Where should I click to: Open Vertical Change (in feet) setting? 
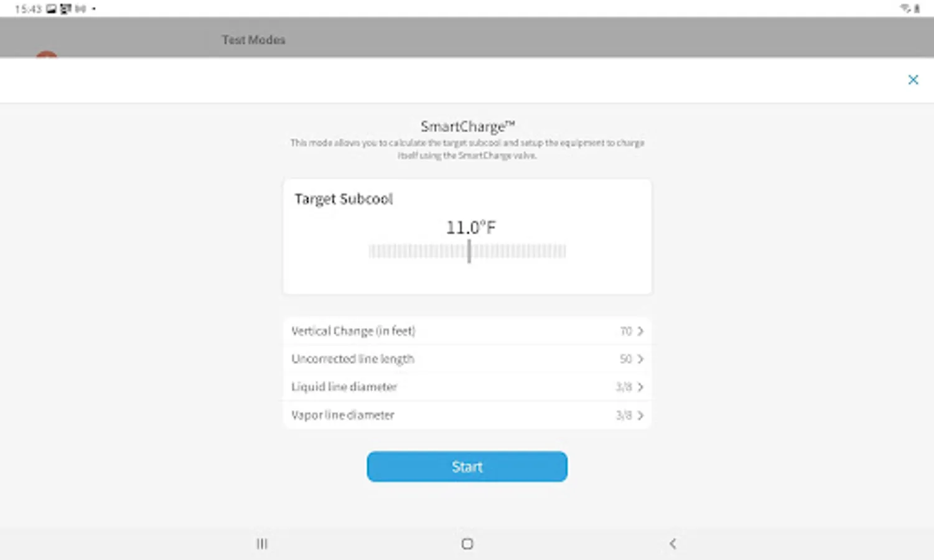point(467,331)
